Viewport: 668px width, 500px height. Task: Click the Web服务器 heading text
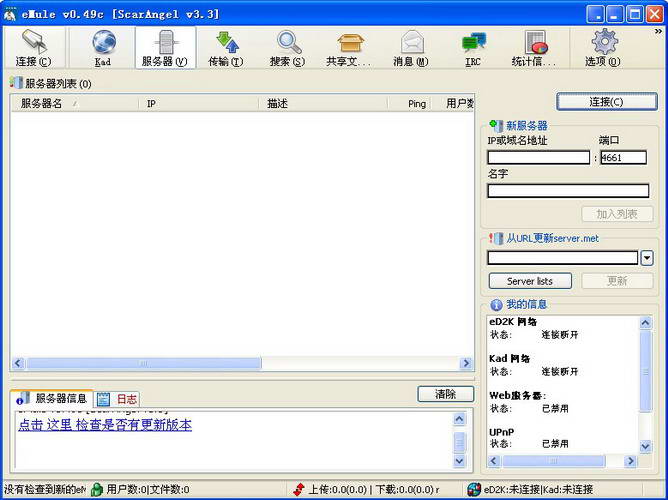(x=517, y=396)
